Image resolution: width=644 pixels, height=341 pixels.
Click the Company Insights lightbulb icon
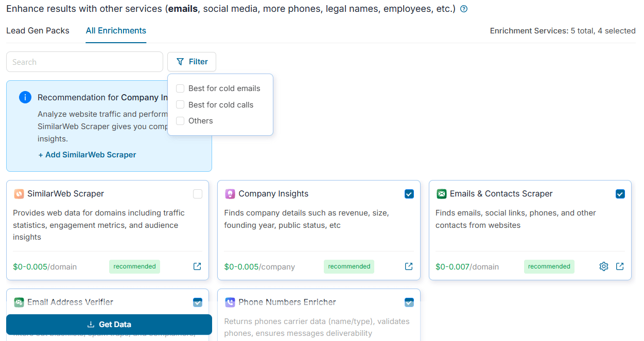(x=230, y=194)
